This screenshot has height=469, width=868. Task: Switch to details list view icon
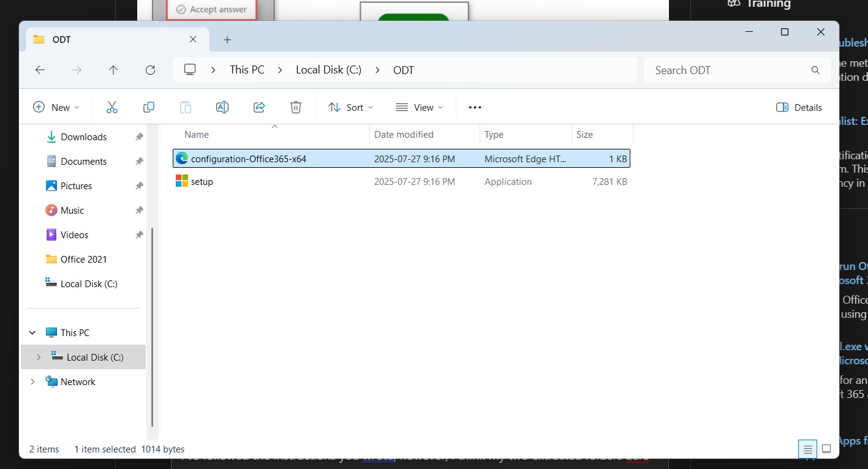(808, 449)
